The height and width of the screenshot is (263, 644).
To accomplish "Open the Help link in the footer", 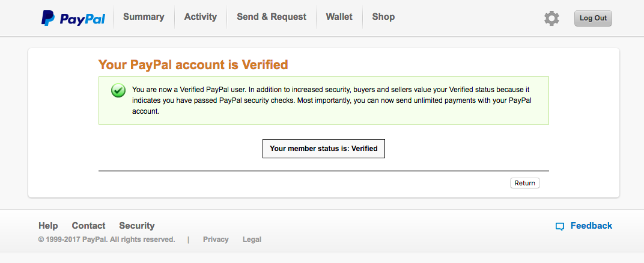I will 48,226.
